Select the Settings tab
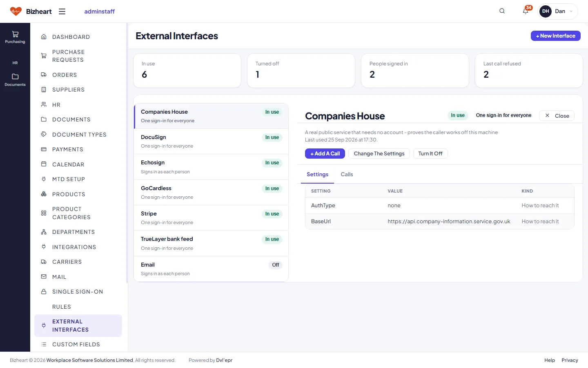 (x=317, y=174)
